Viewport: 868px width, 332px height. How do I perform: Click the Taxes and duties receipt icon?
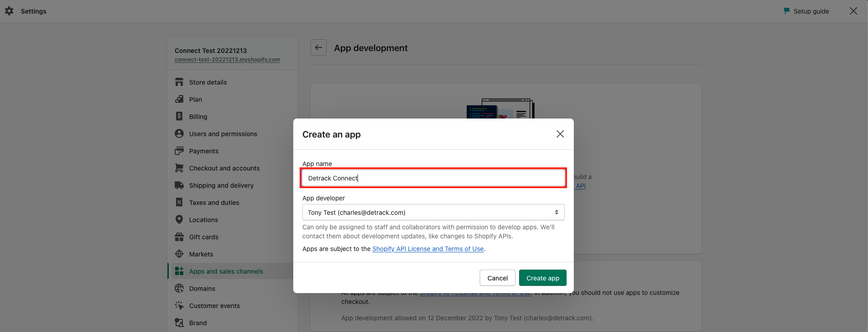(179, 202)
